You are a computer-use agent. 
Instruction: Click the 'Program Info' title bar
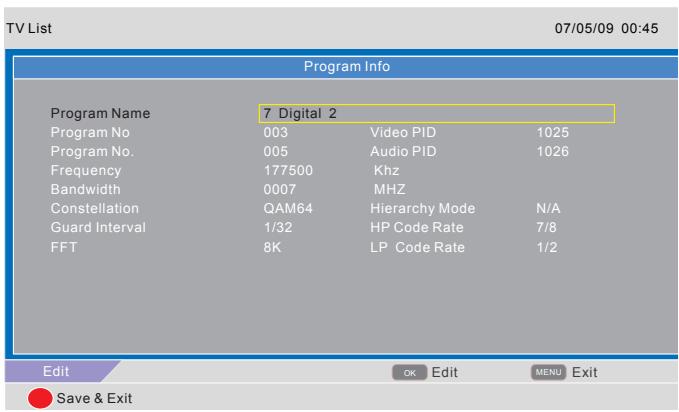click(346, 67)
